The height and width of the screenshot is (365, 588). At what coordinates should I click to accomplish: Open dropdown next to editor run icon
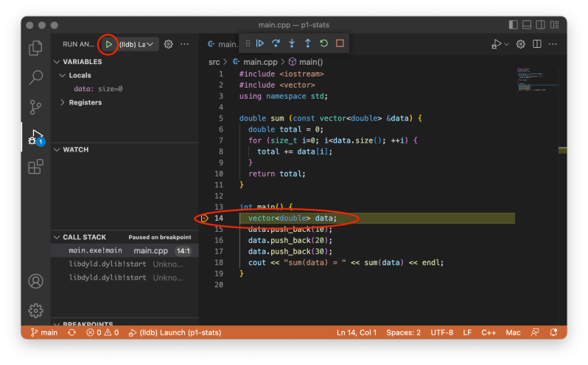pyautogui.click(x=507, y=44)
